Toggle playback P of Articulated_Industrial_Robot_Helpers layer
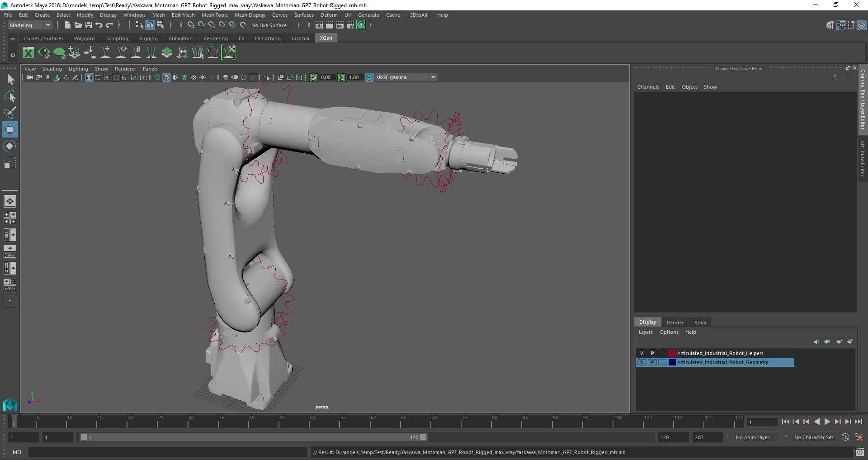This screenshot has height=460, width=868. point(652,353)
